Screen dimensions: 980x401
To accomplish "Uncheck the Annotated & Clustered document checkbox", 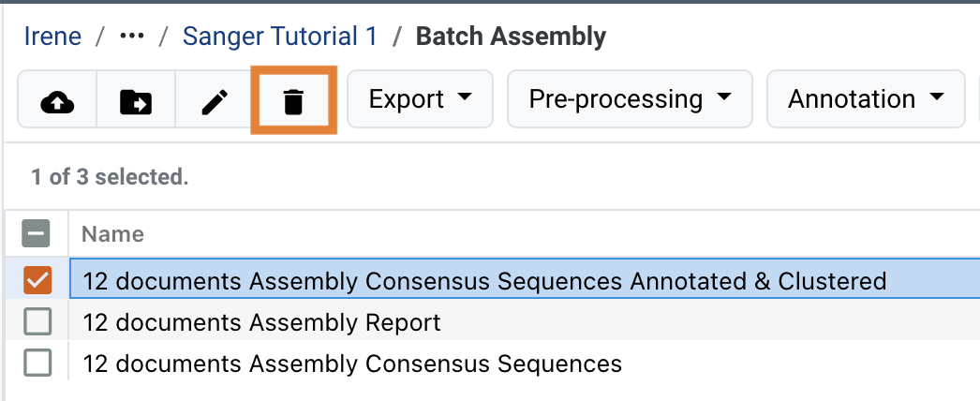I will click(x=37, y=279).
